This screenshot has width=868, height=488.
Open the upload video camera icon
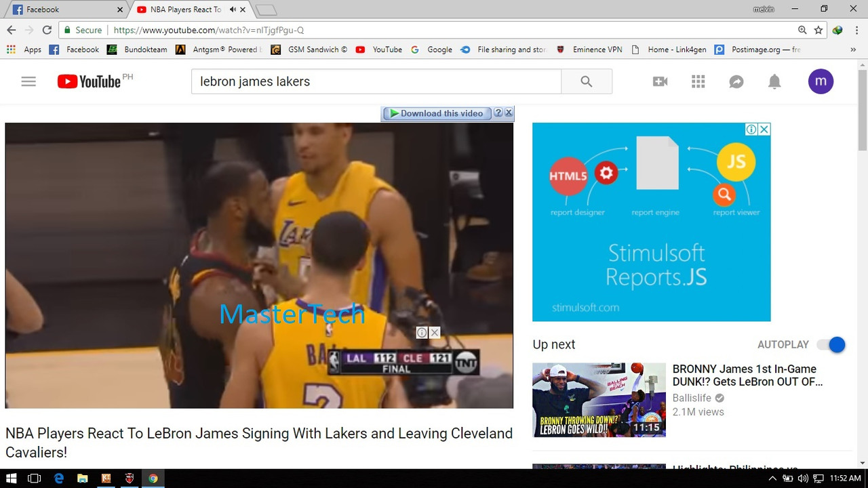click(660, 81)
